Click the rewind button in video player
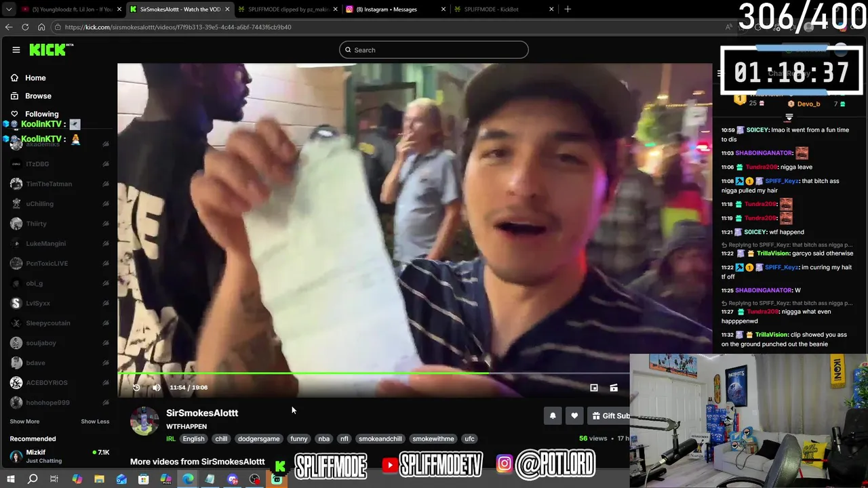 pos(136,388)
